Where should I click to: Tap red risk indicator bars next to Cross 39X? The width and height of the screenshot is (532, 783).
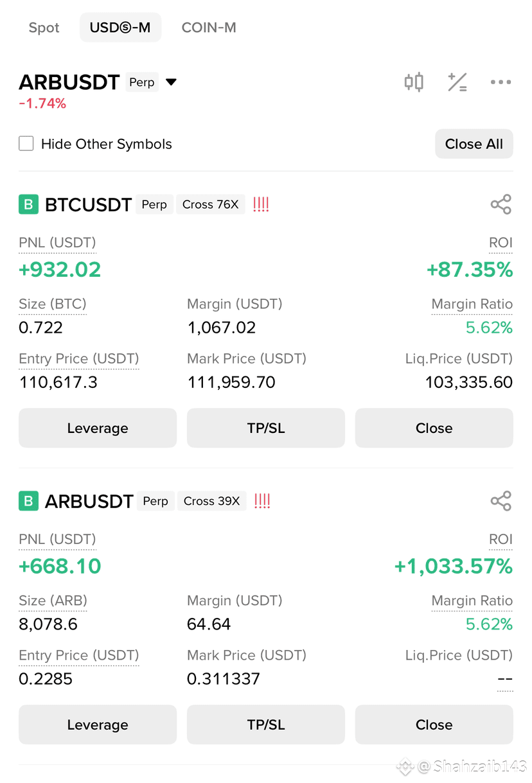coord(262,501)
